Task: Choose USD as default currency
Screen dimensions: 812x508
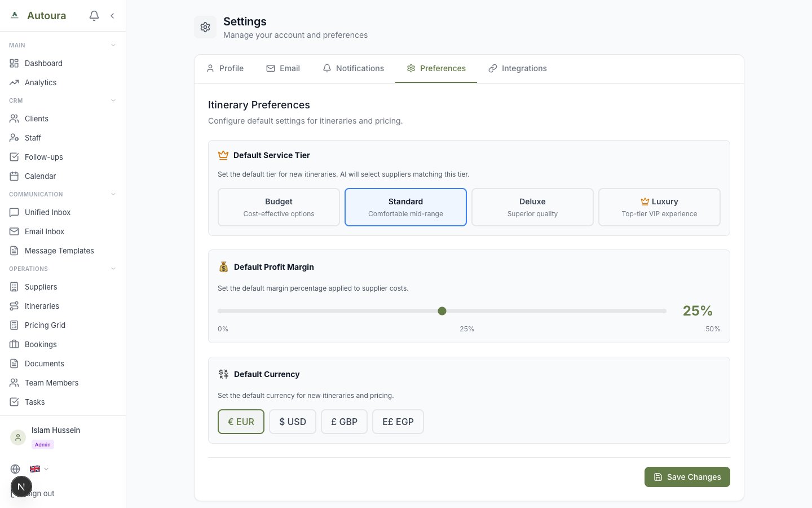Action: point(293,422)
